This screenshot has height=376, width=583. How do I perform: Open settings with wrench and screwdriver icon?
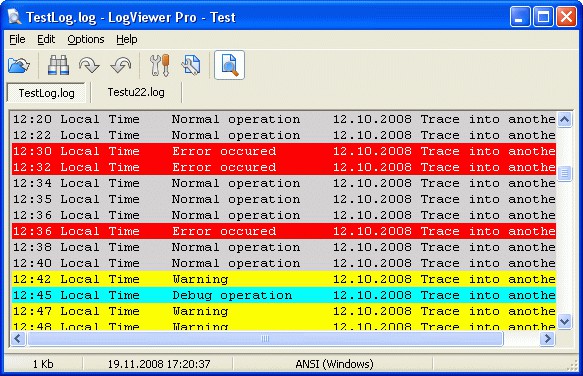tap(160, 65)
